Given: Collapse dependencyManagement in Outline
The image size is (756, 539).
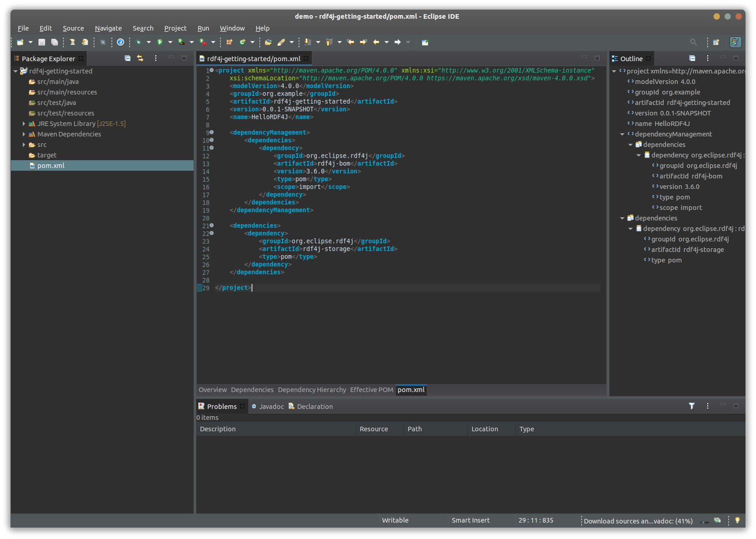Looking at the screenshot, I should tap(622, 134).
